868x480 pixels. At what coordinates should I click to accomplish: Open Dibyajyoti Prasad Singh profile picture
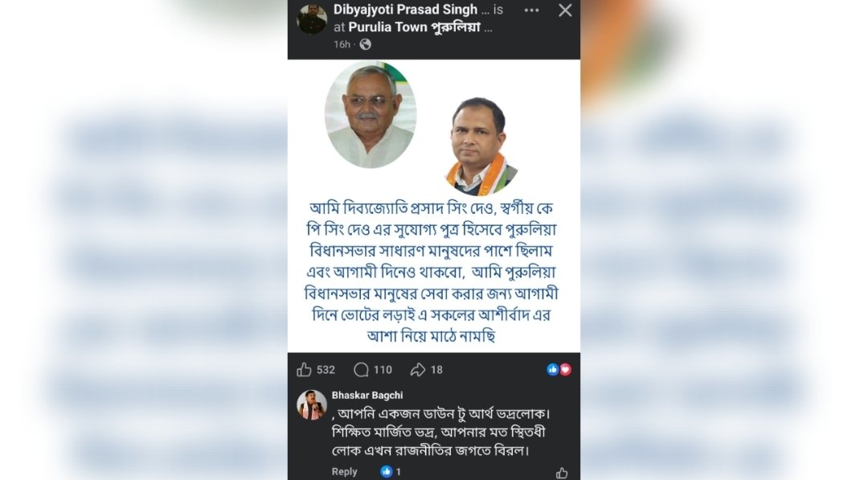(312, 19)
